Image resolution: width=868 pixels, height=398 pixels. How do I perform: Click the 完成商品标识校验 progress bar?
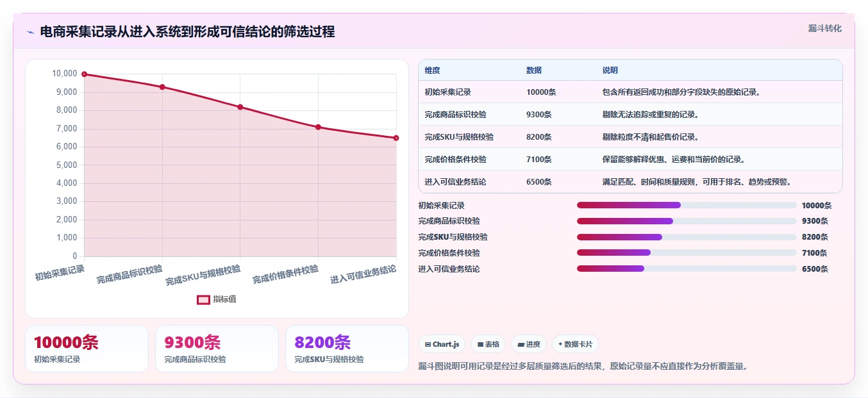tap(687, 221)
